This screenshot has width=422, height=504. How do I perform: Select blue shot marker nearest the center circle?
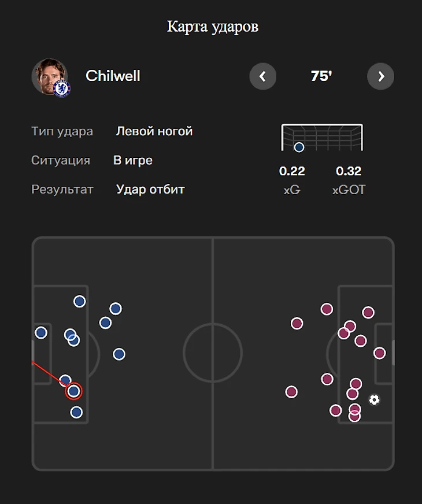(x=119, y=354)
